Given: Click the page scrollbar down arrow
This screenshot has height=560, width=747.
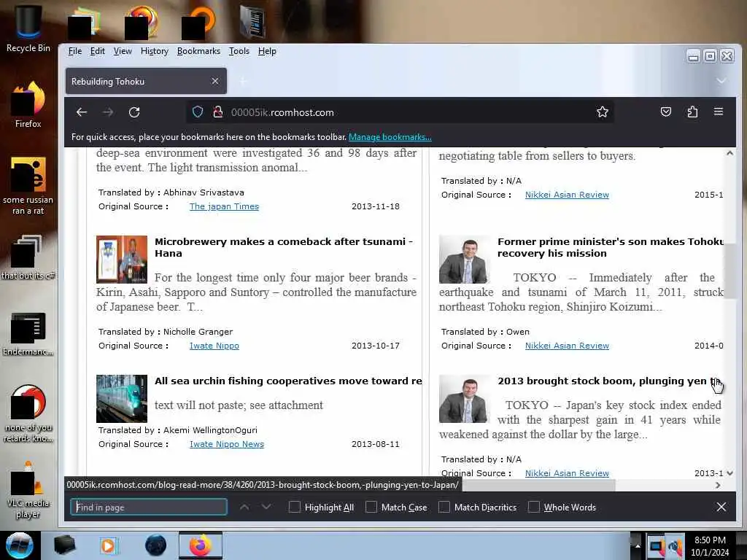Looking at the screenshot, I should (x=729, y=472).
